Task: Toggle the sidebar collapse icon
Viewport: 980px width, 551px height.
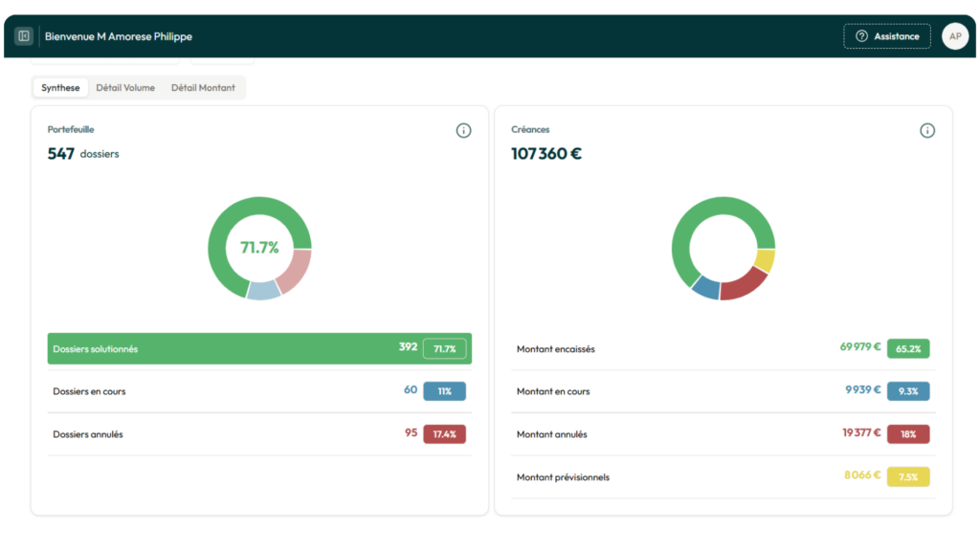Action: 24,36
